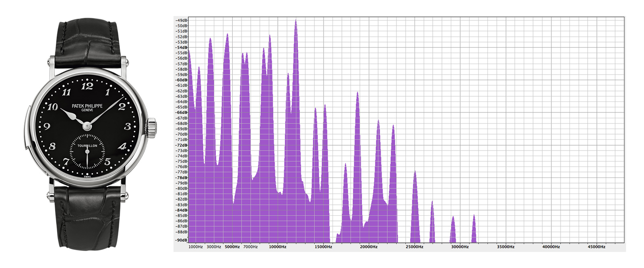Click the -78dB axis label
Viewport: 644px width, 268px height.
point(182,177)
